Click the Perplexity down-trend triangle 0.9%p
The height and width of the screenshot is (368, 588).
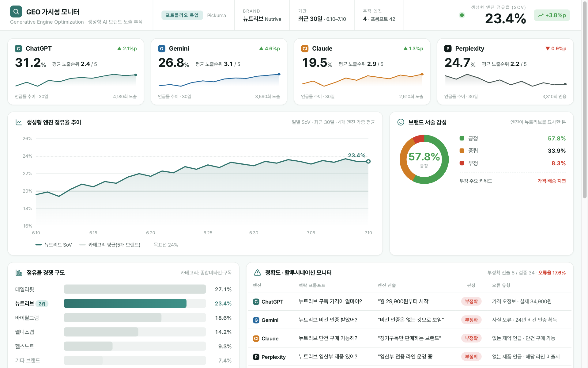coord(548,48)
